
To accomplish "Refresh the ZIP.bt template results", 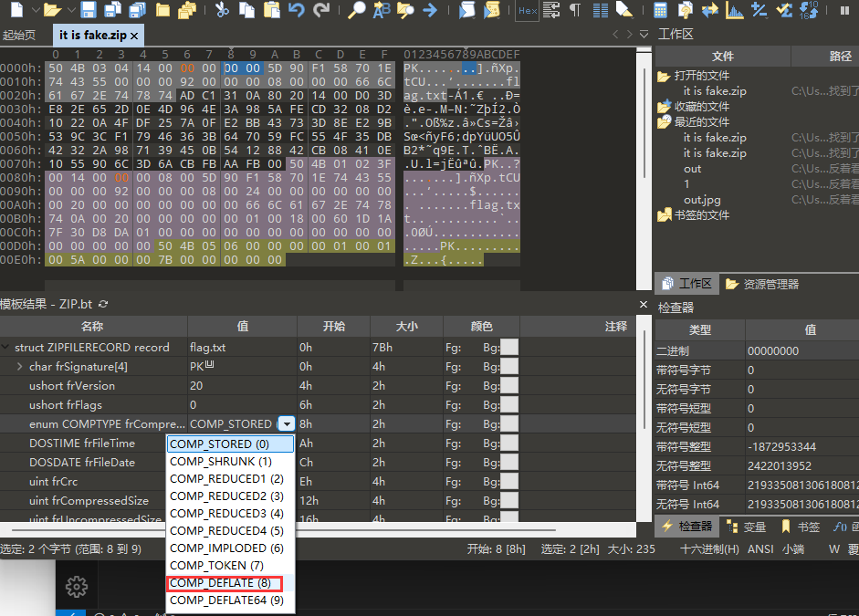I will (x=103, y=303).
